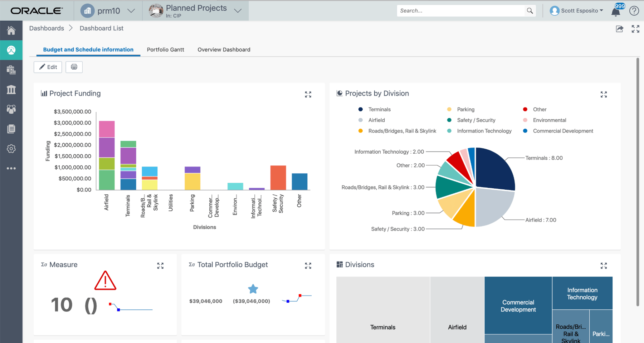Screen dimensions: 644x343
Task: Open the sidebar settings gear icon
Action: coord(11,149)
